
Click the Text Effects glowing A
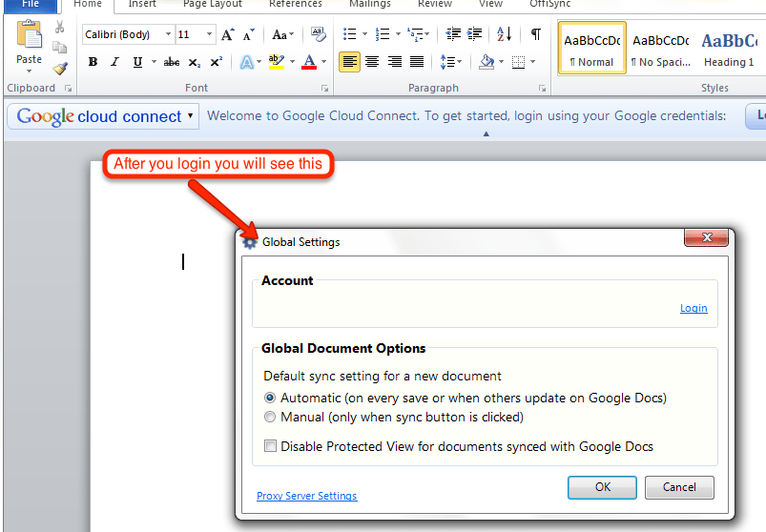(247, 62)
